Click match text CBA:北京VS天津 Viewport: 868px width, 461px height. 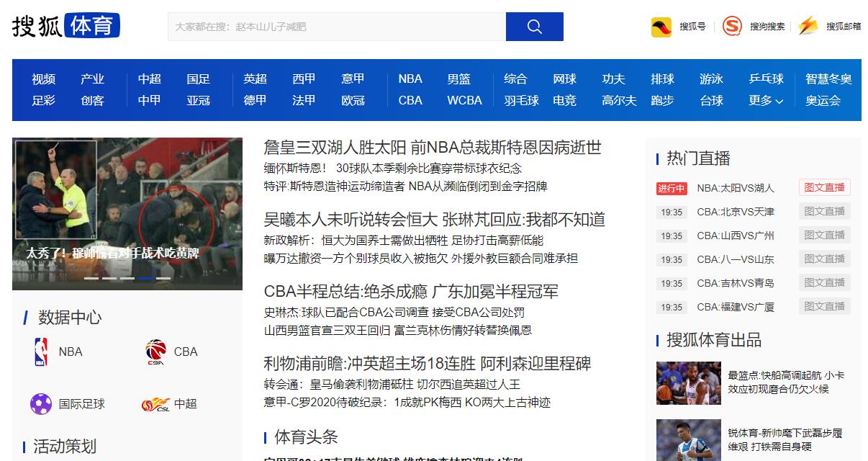(x=736, y=212)
